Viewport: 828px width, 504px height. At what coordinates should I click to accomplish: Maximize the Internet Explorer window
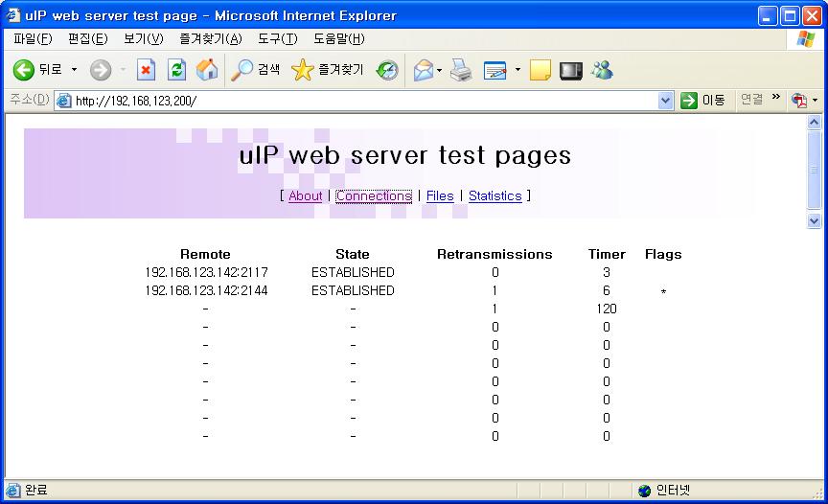pos(790,16)
